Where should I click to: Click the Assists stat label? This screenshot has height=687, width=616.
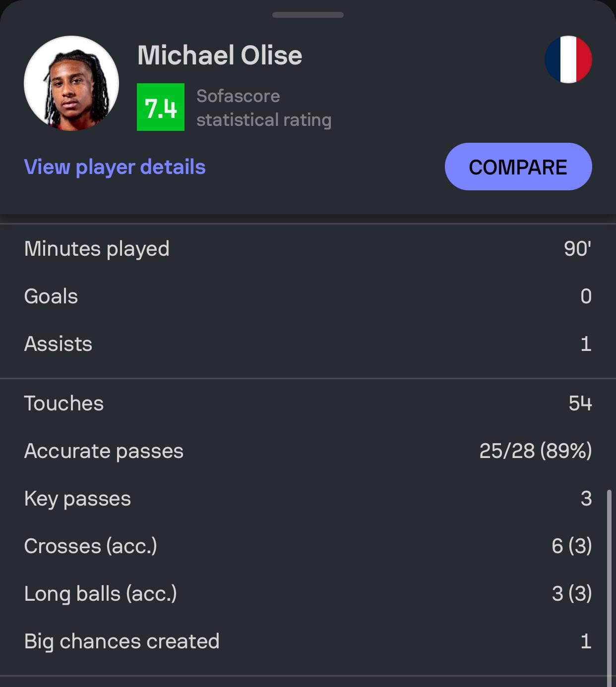pos(58,344)
